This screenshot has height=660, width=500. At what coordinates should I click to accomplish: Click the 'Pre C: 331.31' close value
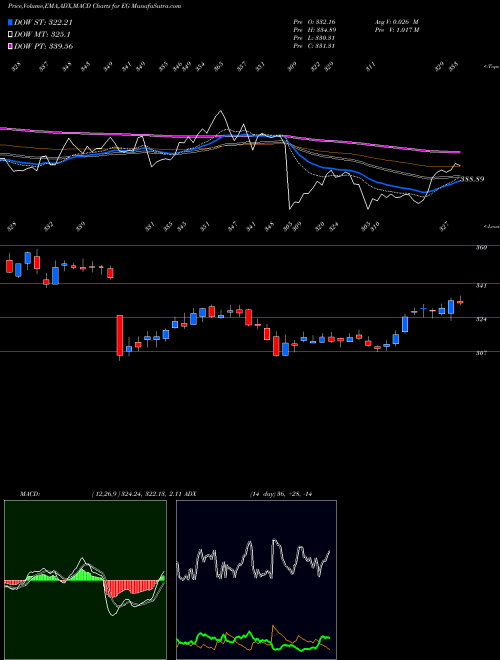click(314, 46)
